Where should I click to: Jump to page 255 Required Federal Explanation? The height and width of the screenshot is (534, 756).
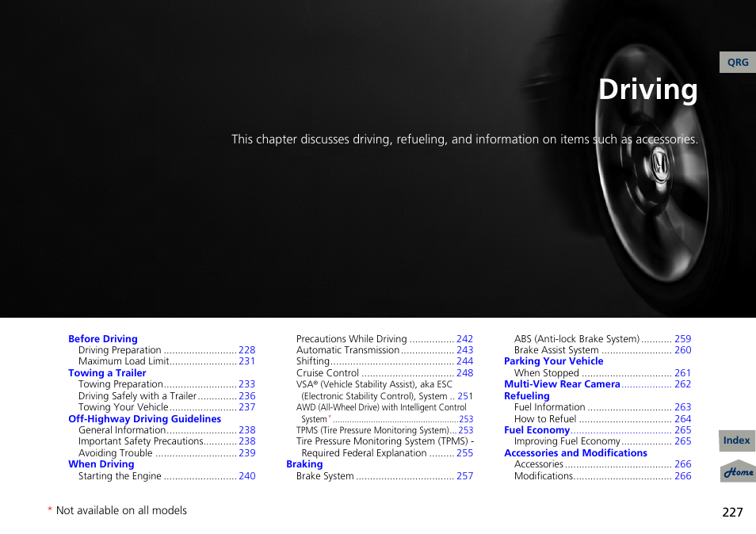coord(465,453)
